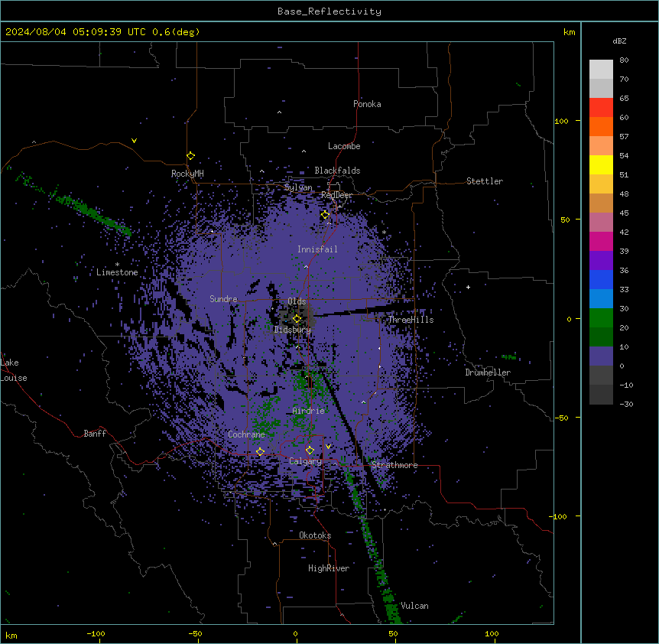Click the Ponoka city label
The width and height of the screenshot is (659, 644).
point(367,104)
